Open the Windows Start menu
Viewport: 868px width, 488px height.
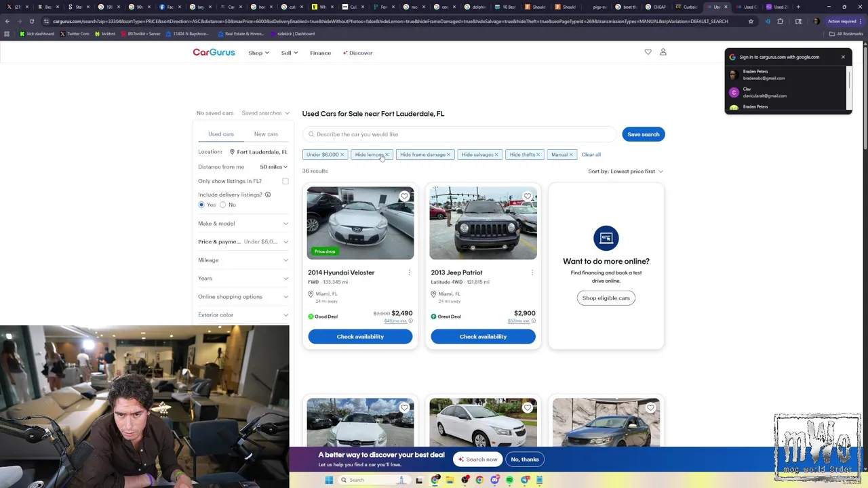click(x=329, y=480)
